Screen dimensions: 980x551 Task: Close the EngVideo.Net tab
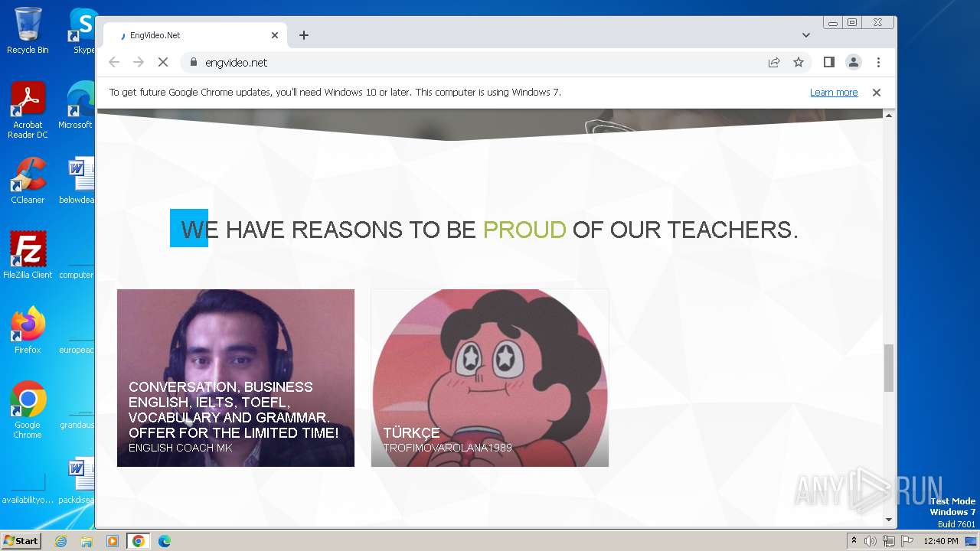275,35
